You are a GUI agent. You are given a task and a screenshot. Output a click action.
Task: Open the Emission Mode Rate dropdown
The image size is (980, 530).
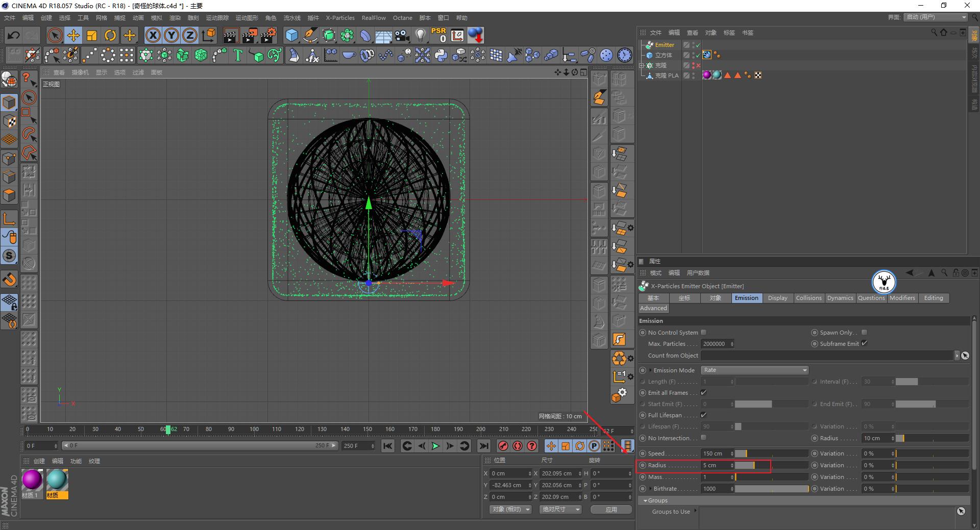pos(754,370)
